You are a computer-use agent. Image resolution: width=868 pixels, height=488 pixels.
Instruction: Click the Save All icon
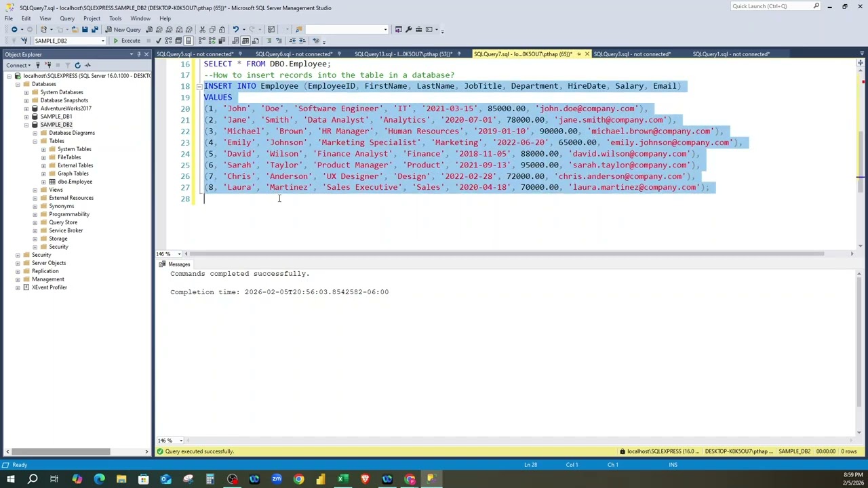[94, 29]
